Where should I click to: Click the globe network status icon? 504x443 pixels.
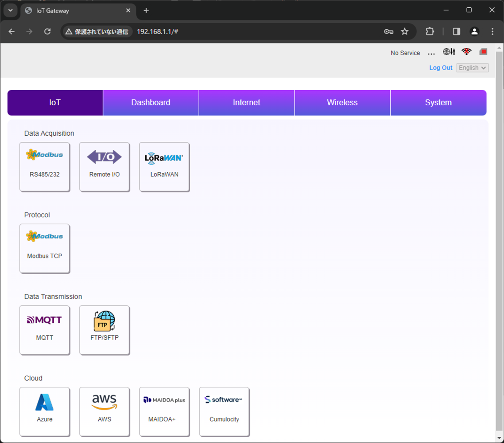tap(449, 52)
